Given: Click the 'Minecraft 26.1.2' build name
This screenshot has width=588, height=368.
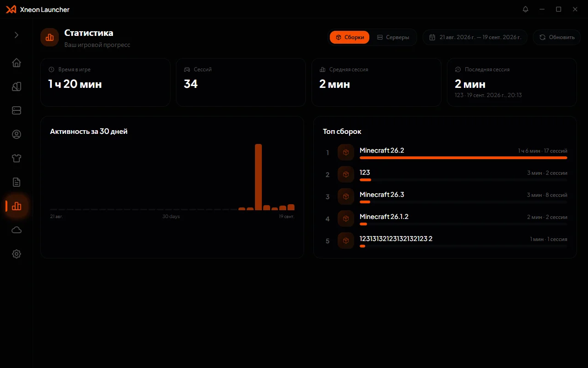Looking at the screenshot, I should (384, 217).
